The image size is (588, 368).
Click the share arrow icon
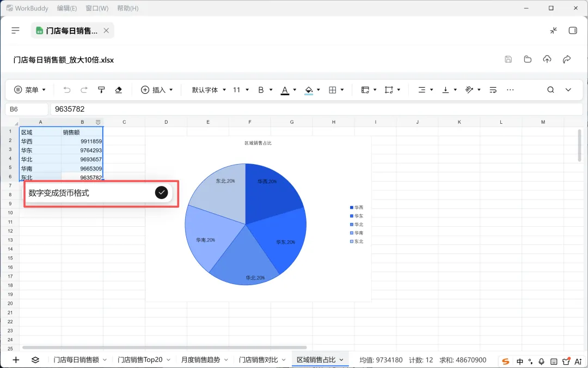click(567, 59)
